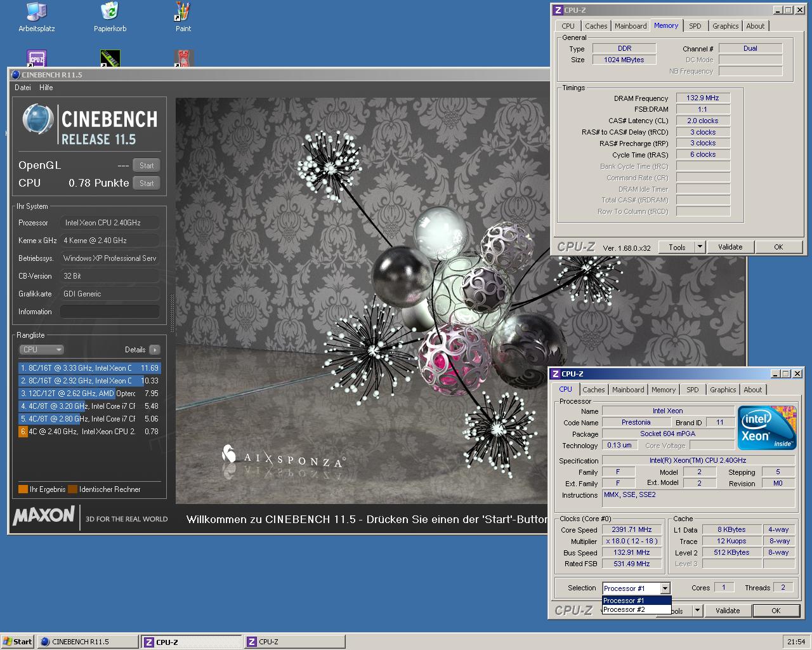Start the CPU benchmark
The height and width of the screenshot is (650, 812).
147,183
